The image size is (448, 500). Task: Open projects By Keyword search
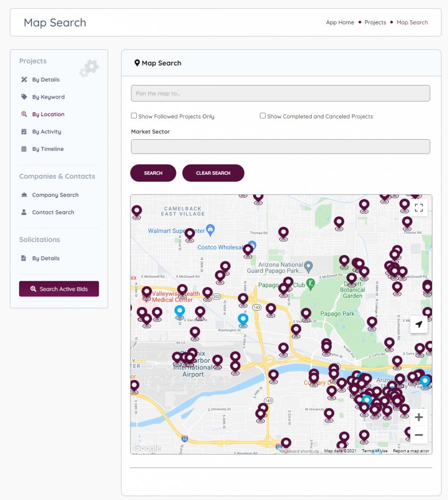tap(48, 97)
